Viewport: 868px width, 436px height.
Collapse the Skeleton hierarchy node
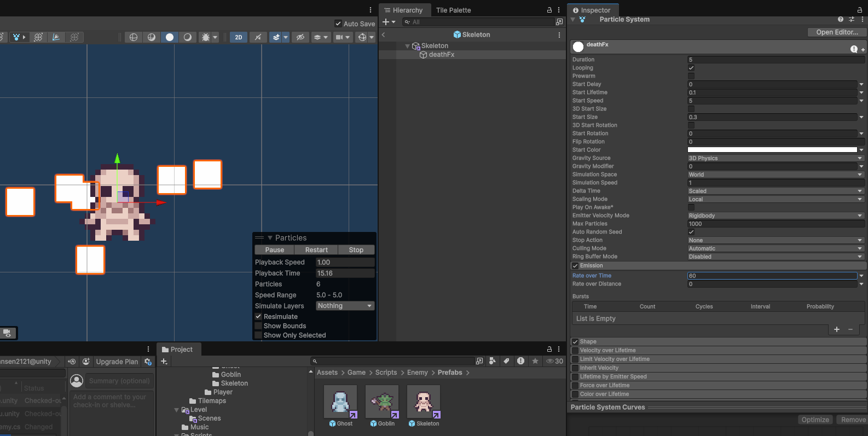tap(407, 46)
